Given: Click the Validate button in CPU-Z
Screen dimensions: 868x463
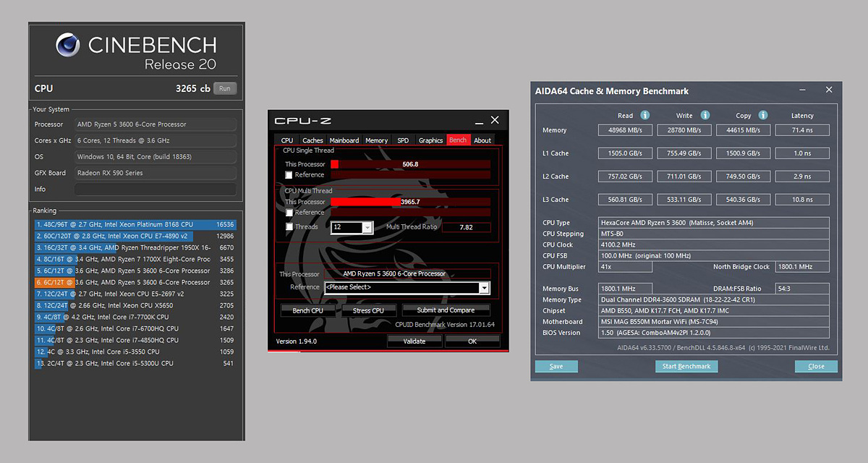Looking at the screenshot, I should click(x=414, y=341).
